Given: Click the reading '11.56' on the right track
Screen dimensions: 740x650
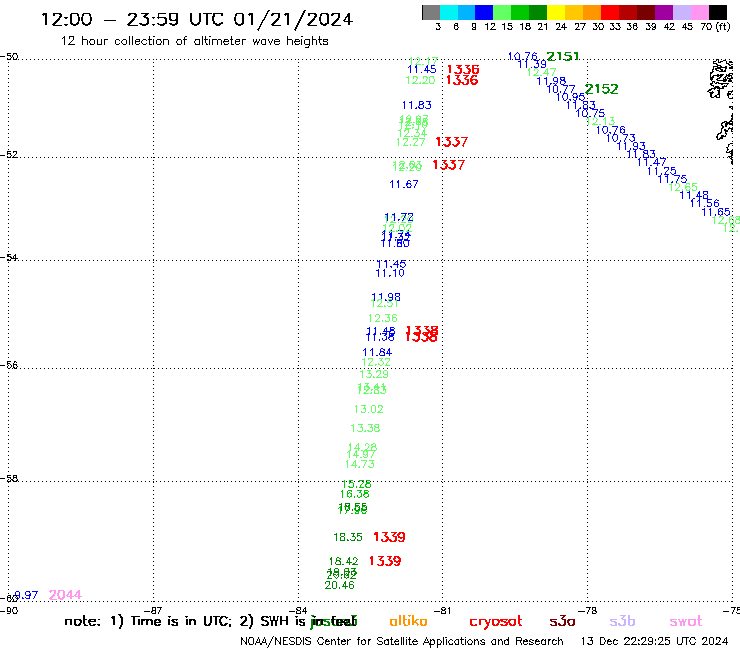Looking at the screenshot, I should 705,203.
